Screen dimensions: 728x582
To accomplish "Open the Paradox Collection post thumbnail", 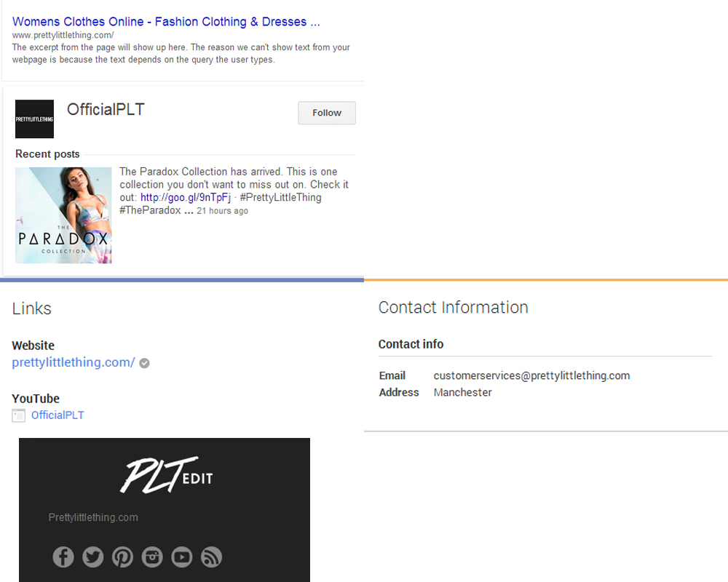I will (x=63, y=215).
